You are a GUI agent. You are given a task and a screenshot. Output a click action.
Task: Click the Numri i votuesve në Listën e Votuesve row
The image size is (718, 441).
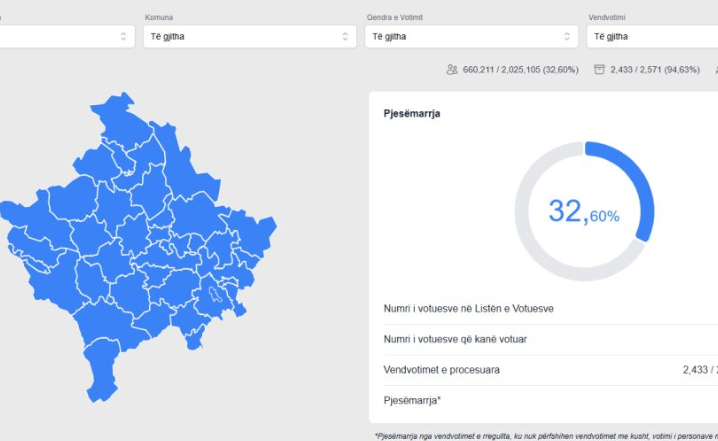click(x=469, y=309)
